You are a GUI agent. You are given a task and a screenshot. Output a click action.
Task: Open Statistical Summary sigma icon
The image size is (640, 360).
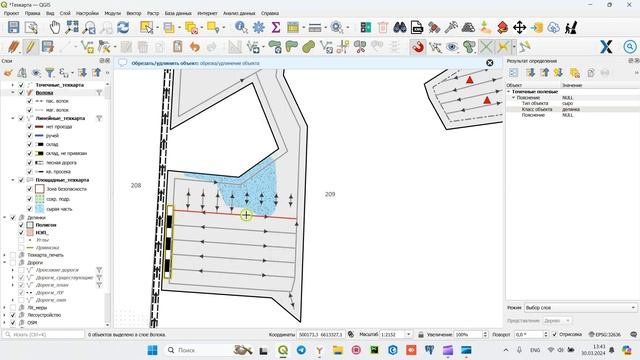[276, 27]
